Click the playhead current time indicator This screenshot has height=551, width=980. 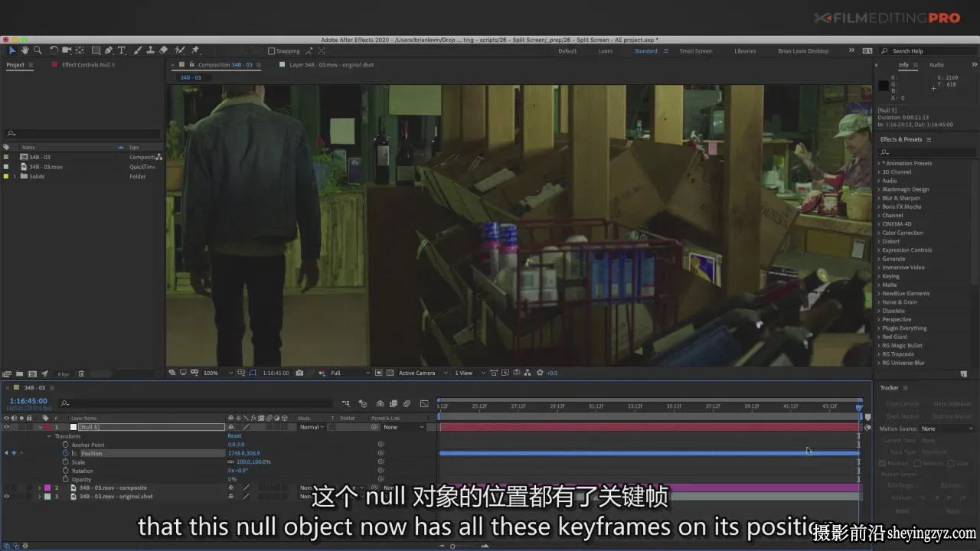coord(859,407)
